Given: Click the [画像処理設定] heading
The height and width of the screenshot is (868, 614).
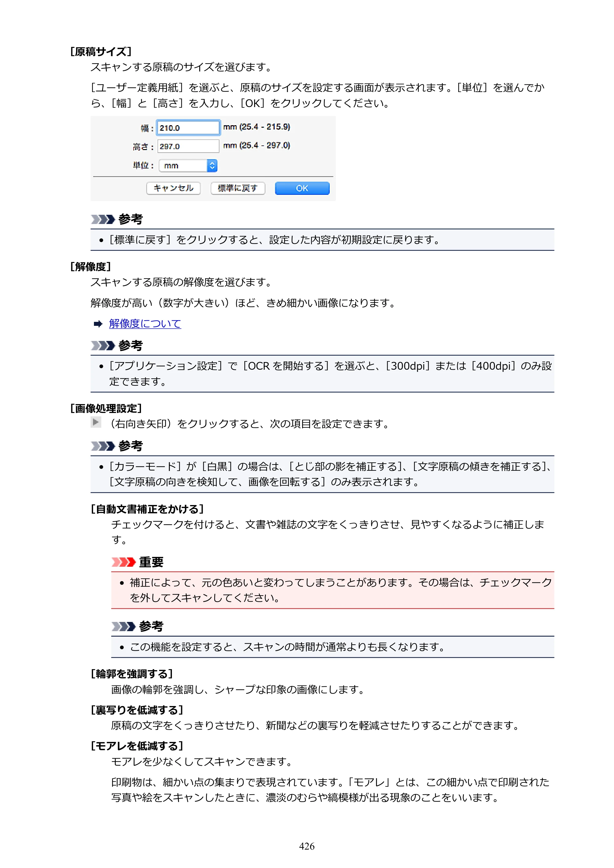Looking at the screenshot, I should point(106,408).
